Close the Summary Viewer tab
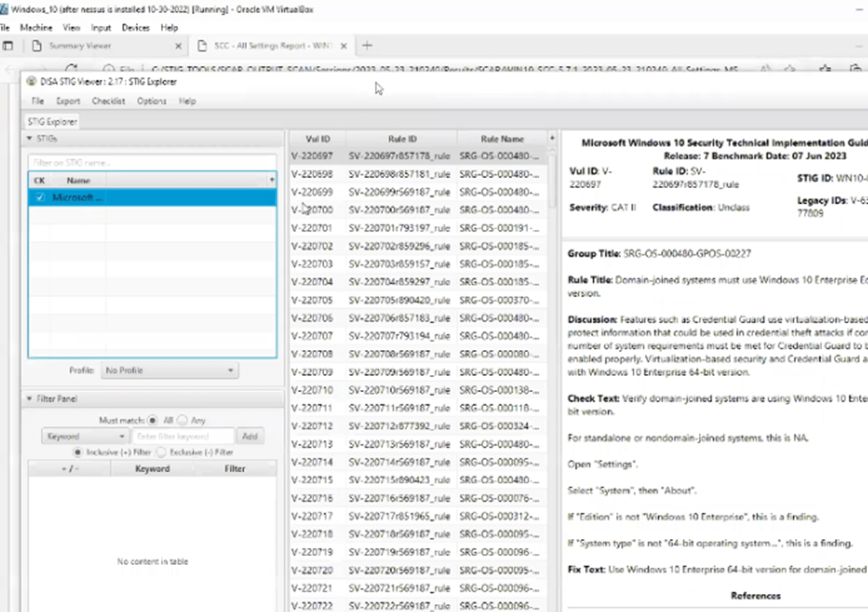Viewport: 868px width, 612px height. pos(178,45)
